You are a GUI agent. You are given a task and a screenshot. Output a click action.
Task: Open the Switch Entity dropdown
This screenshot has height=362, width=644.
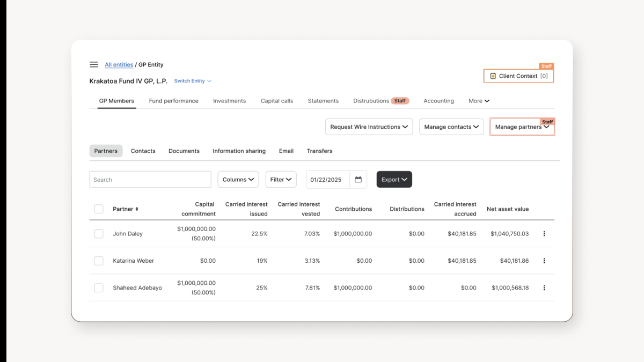point(192,80)
